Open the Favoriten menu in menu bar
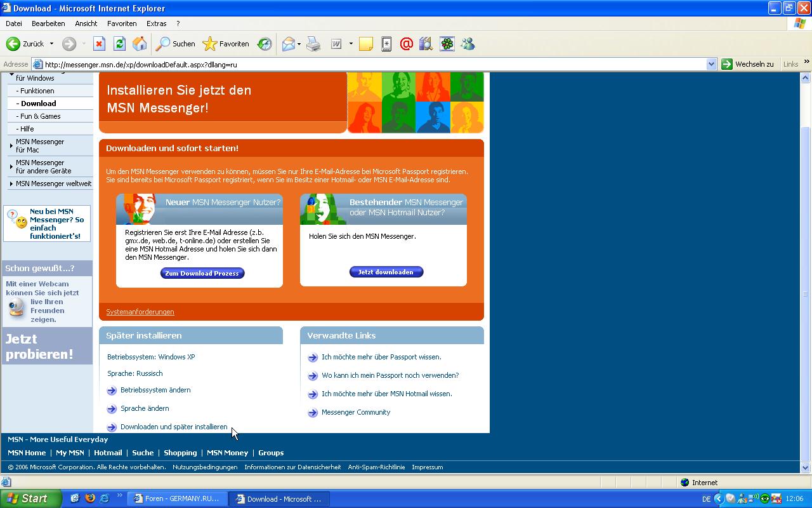The width and height of the screenshot is (812, 508). pos(122,23)
